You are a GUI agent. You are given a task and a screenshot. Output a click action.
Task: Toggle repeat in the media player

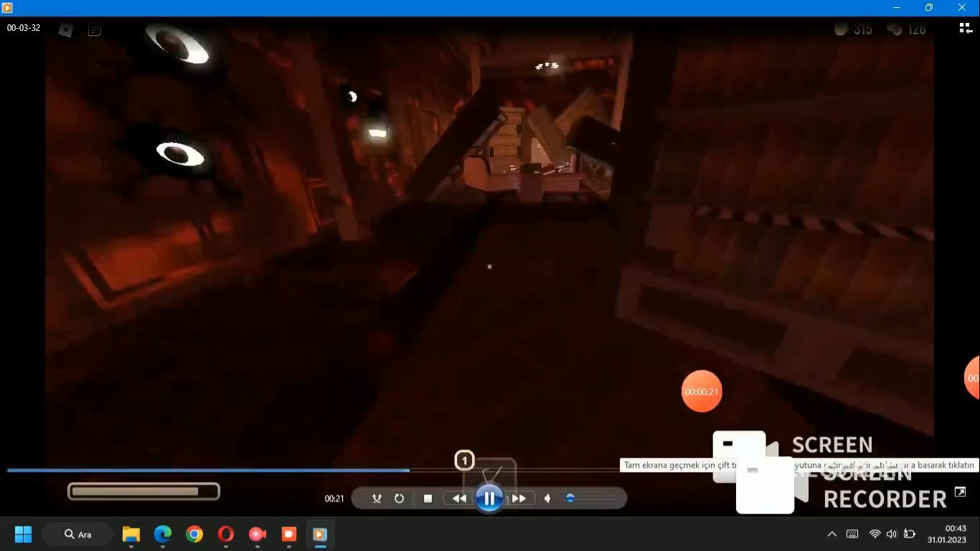point(400,499)
